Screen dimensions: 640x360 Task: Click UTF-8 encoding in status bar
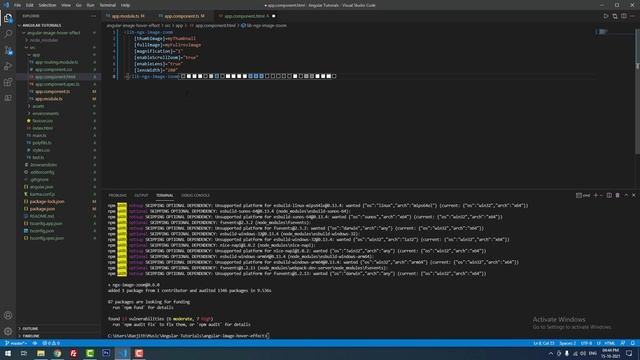586,343
